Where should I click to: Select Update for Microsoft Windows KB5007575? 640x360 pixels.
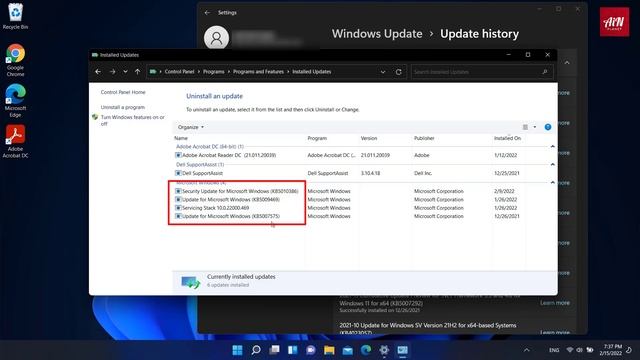pyautogui.click(x=349, y=216)
